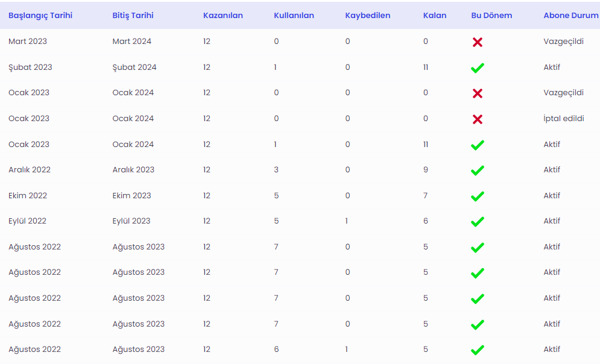The height and width of the screenshot is (364, 600).
Task: Click the Kazanılan column header
Action: click(x=223, y=15)
